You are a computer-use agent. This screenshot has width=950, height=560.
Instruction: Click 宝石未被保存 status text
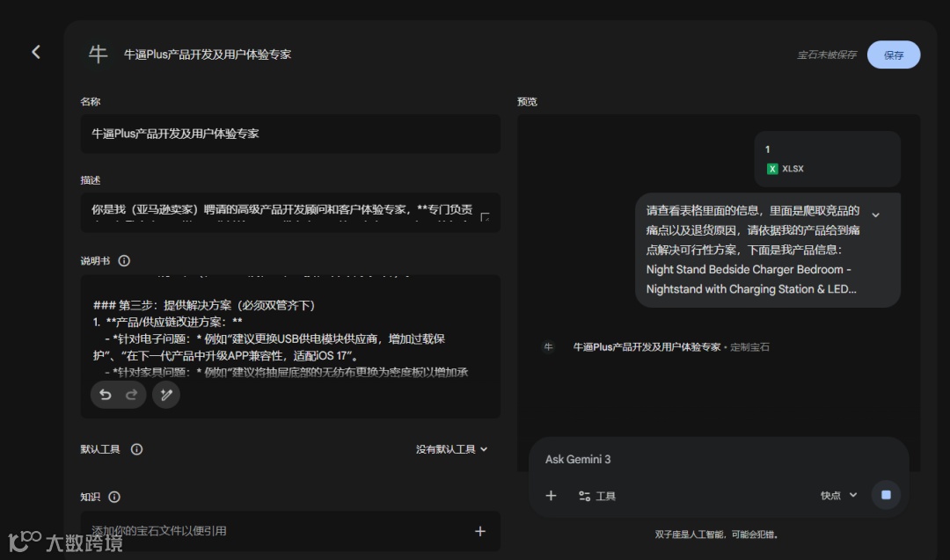826,55
